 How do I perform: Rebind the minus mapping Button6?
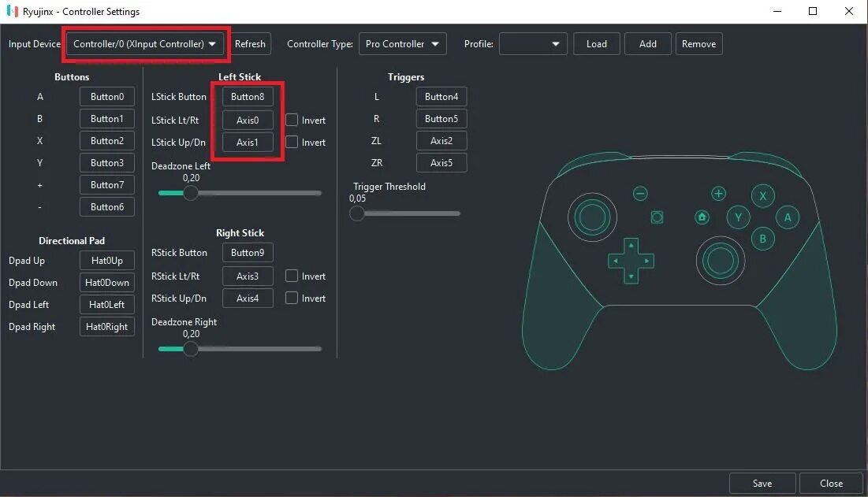coord(107,207)
